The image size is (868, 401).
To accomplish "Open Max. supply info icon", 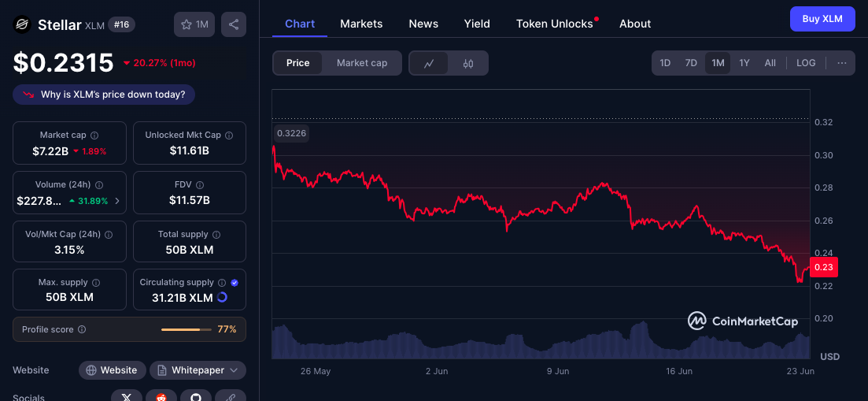I will tap(96, 283).
